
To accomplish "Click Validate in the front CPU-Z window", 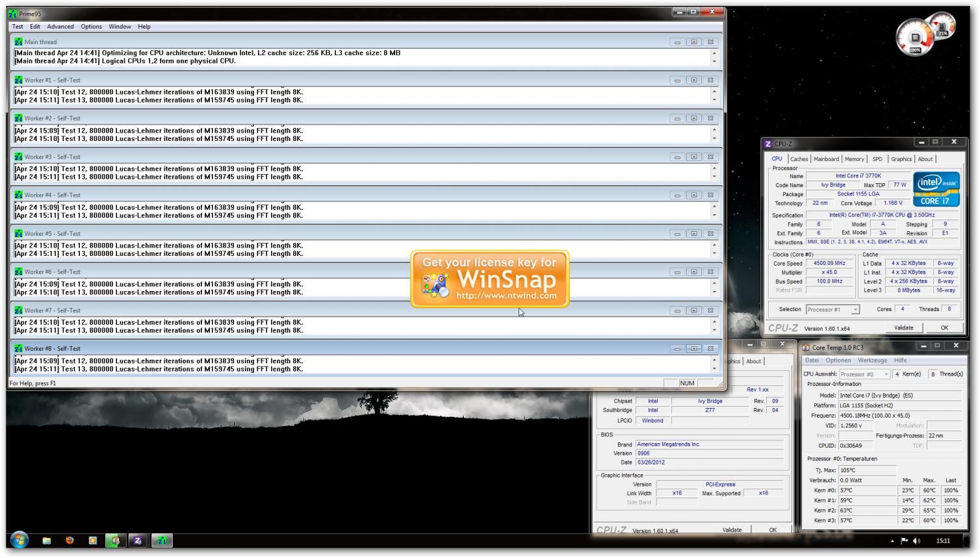I will 903,328.
